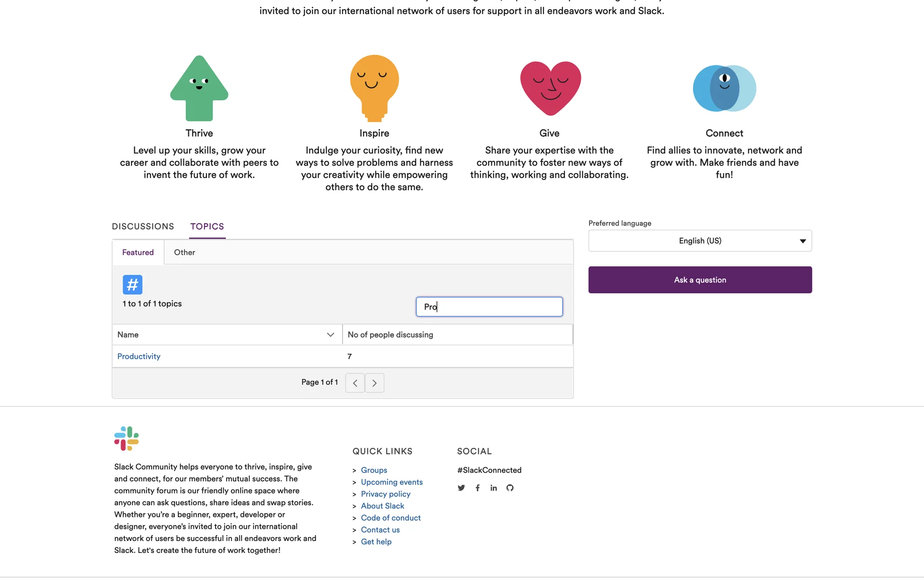Select the Other topics tab
Screen dimensions: 924x578
coord(184,252)
